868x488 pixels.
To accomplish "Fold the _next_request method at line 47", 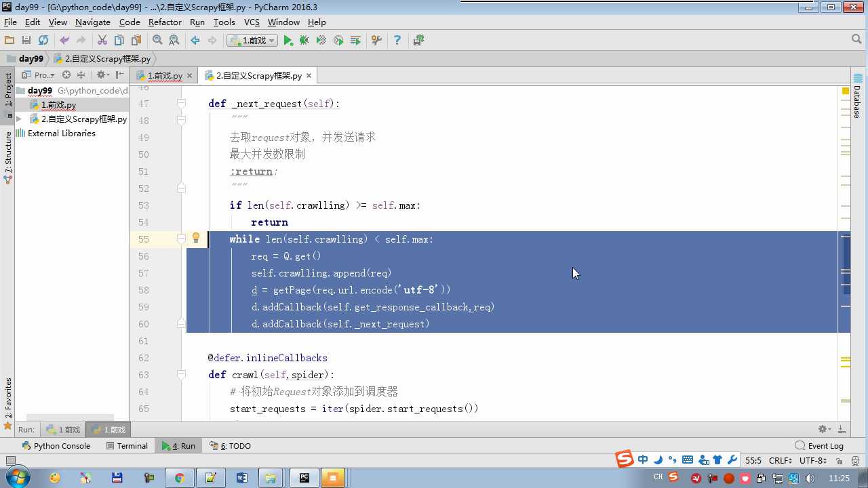I will (x=181, y=104).
